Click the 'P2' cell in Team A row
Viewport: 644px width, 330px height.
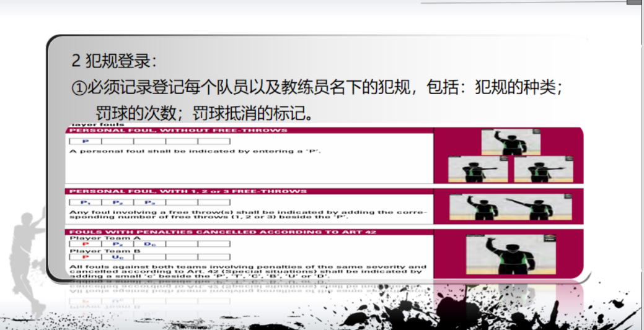click(x=117, y=245)
